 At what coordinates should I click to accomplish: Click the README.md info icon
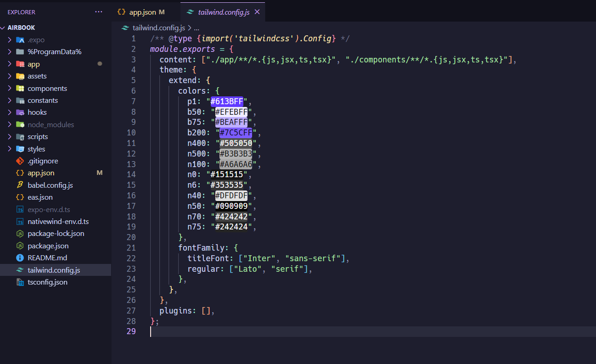[x=20, y=258]
